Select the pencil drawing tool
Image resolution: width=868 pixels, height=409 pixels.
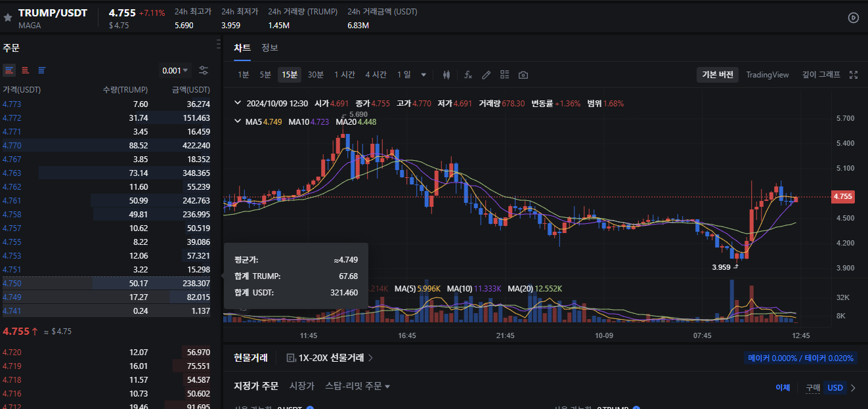(x=487, y=75)
